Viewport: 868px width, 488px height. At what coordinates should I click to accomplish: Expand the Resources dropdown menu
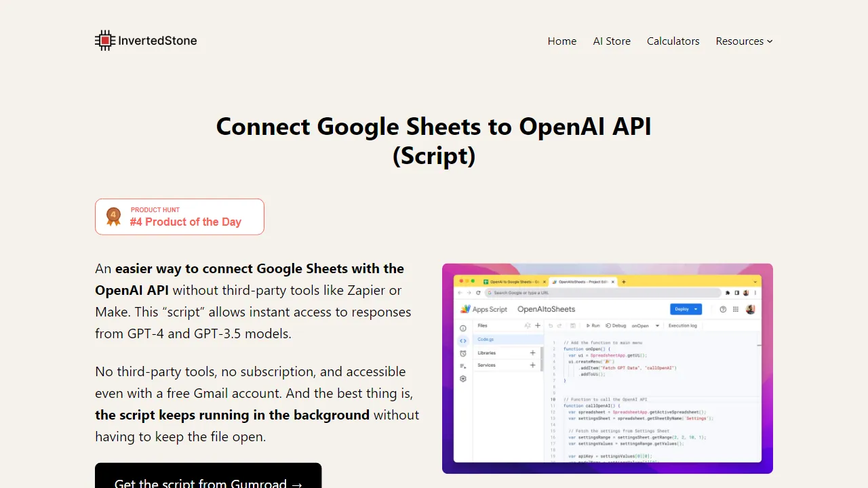pos(744,41)
